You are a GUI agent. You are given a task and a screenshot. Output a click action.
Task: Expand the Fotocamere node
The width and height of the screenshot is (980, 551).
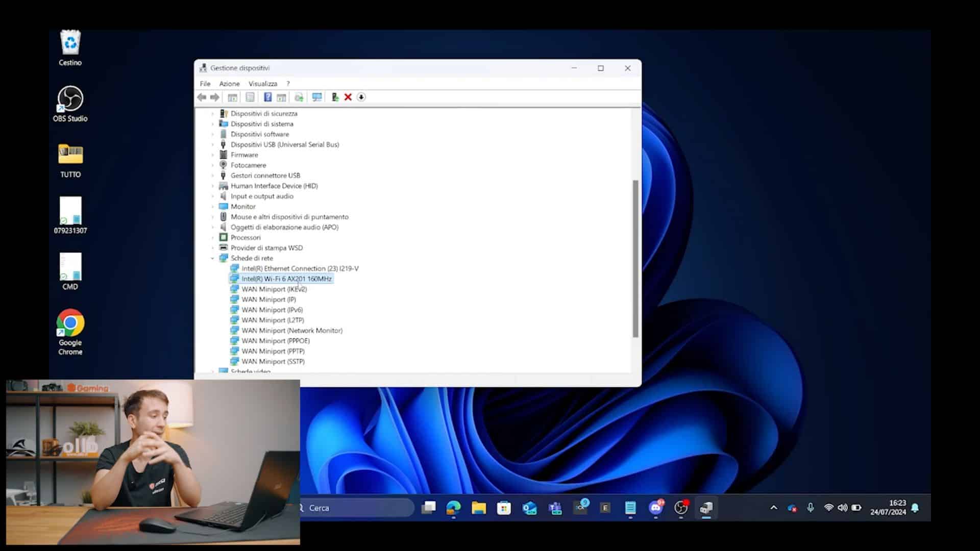coord(213,165)
